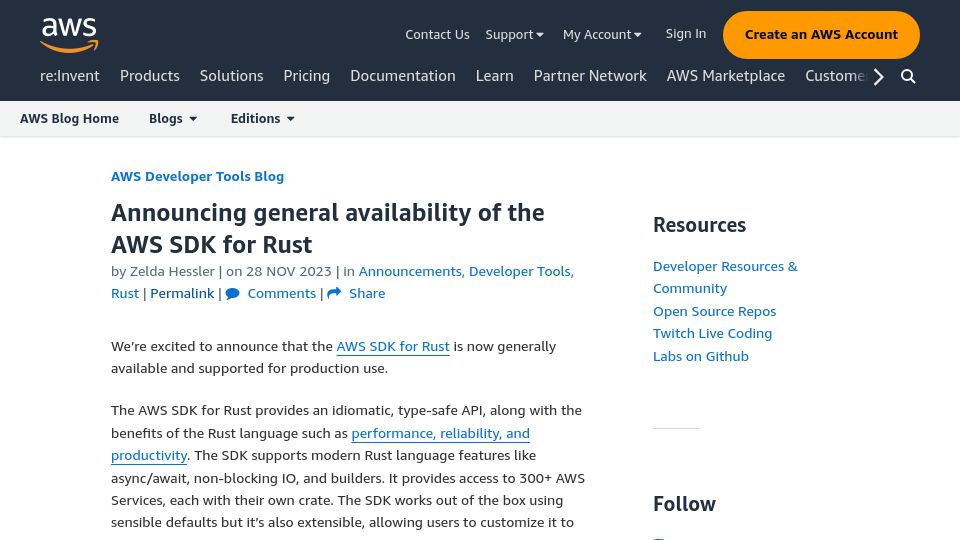The width and height of the screenshot is (960, 540).
Task: Follow the AWS SDK for Rust link
Action: (x=393, y=347)
